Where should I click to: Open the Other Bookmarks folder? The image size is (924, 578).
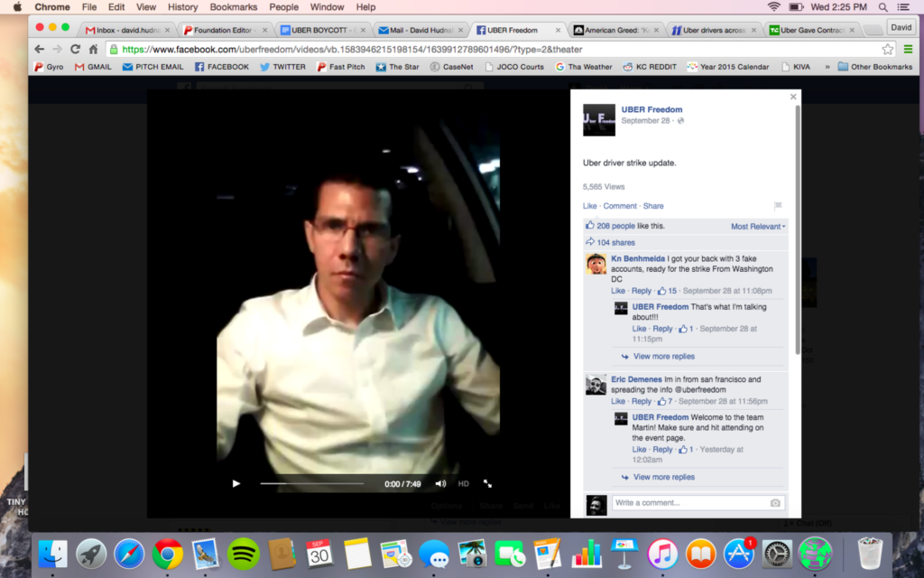tap(875, 67)
